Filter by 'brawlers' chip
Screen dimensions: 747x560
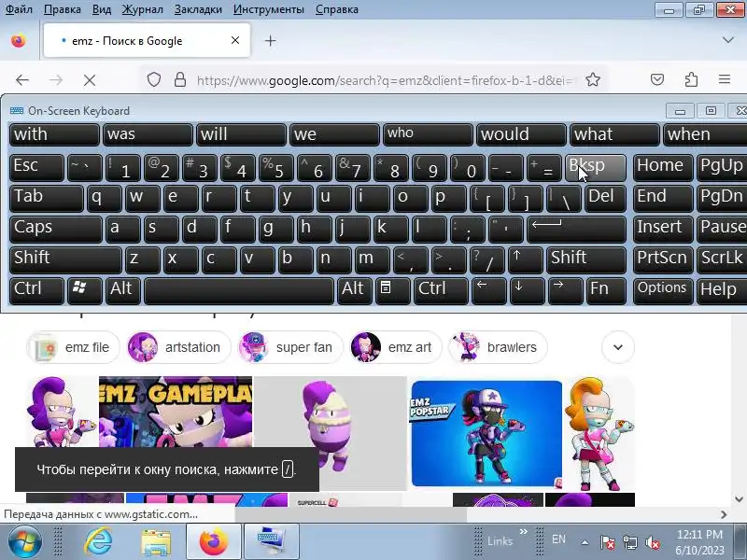point(498,347)
